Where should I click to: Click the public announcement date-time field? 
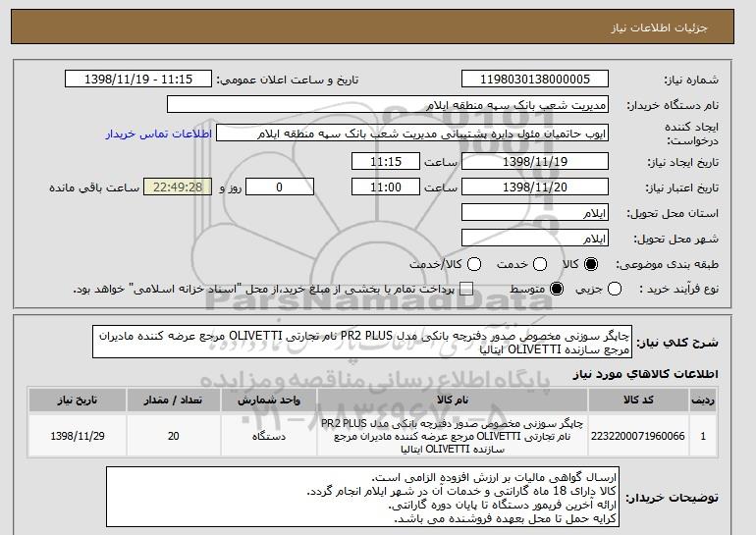pos(138,80)
